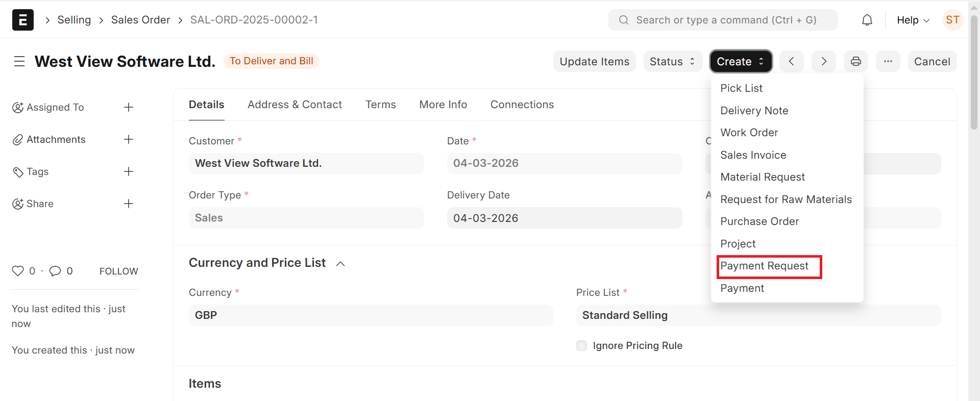Go to next document arrow
This screenshot has height=401, width=980.
click(823, 62)
